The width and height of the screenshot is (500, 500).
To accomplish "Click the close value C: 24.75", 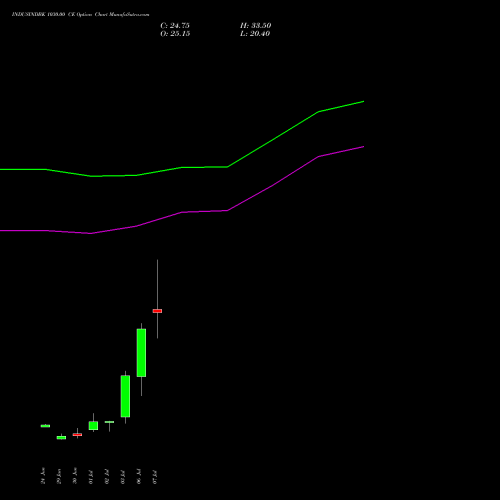I will [x=175, y=26].
